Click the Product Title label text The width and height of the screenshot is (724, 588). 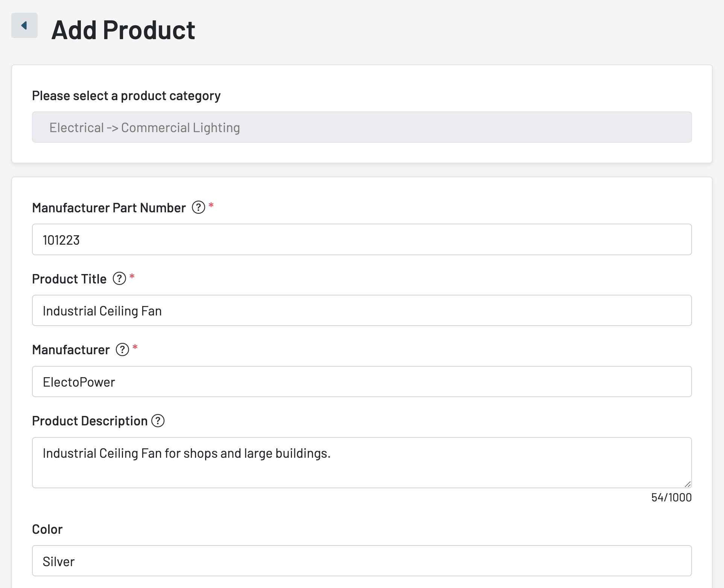(x=69, y=279)
